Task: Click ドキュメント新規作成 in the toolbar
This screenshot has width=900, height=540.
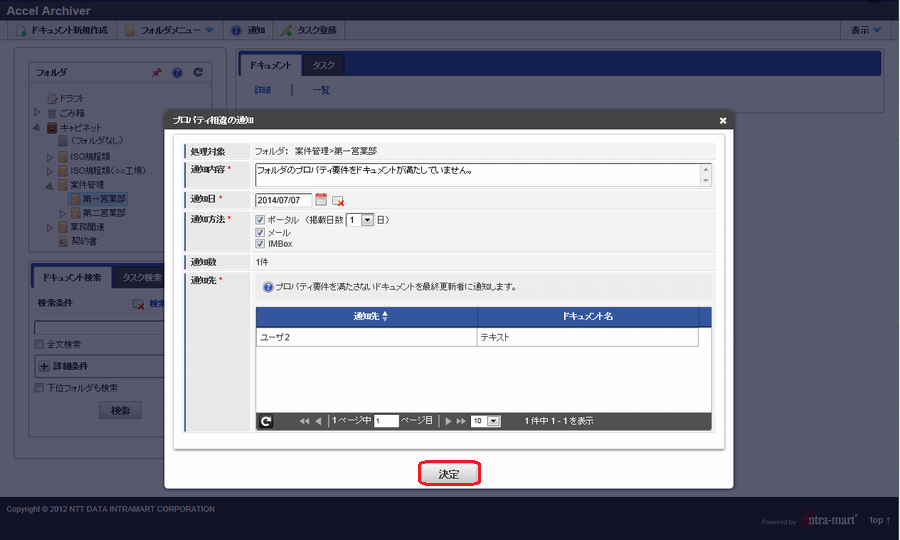Action: 62,30
